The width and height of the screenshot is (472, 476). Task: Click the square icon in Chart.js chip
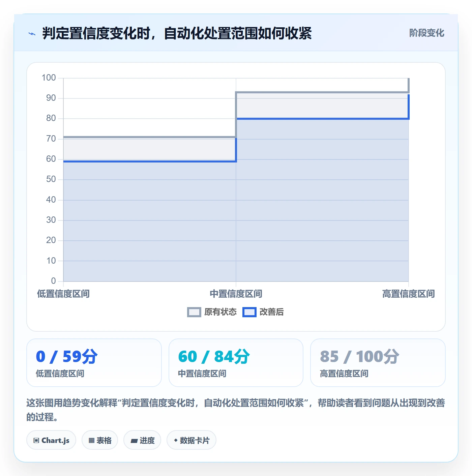[36, 440]
